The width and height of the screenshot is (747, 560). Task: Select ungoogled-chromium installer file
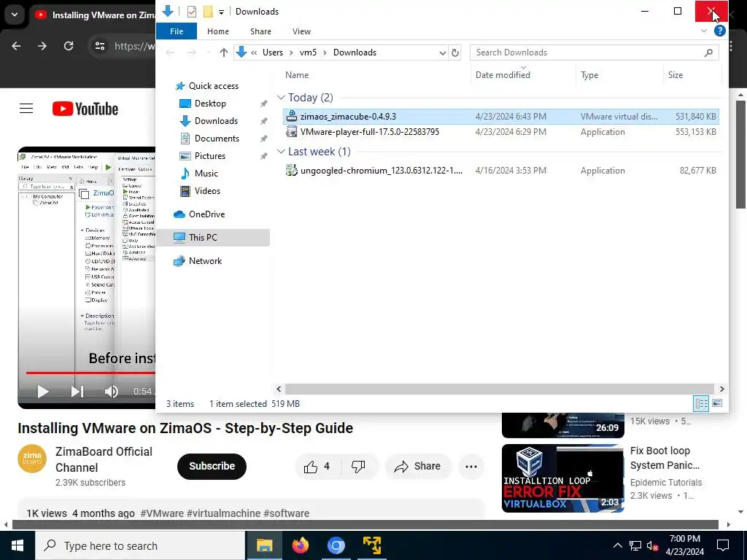click(x=500, y=171)
